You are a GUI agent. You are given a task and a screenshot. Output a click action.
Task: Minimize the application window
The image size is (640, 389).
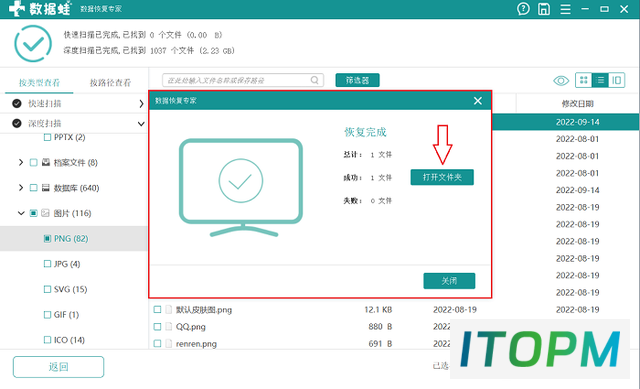[x=585, y=9]
